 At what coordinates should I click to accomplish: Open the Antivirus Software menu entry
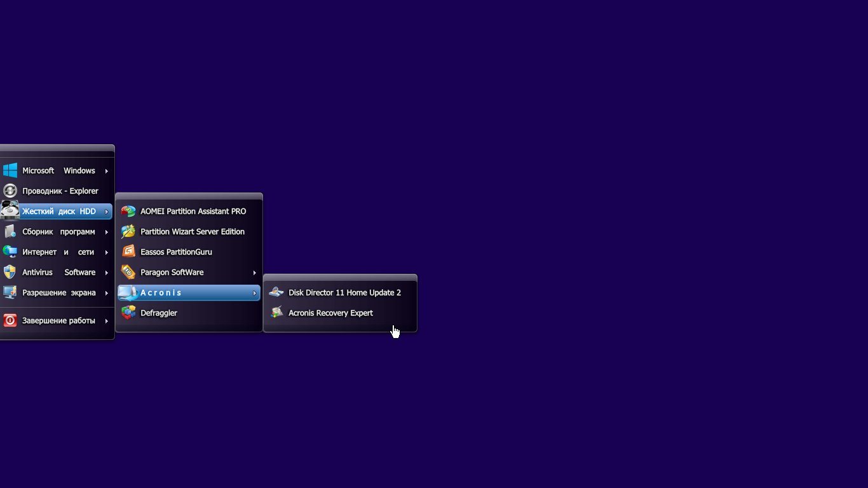[56, 272]
